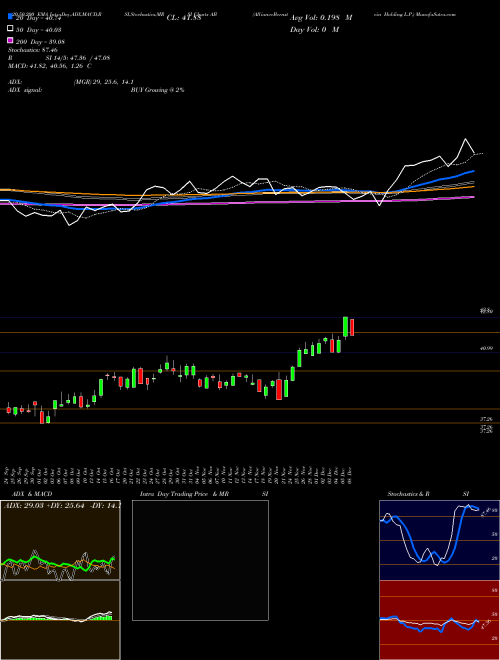Screen dimensions: 500x660
Task: Click the 'Intra Day Trading Price & MR' title
Action: 184,494
